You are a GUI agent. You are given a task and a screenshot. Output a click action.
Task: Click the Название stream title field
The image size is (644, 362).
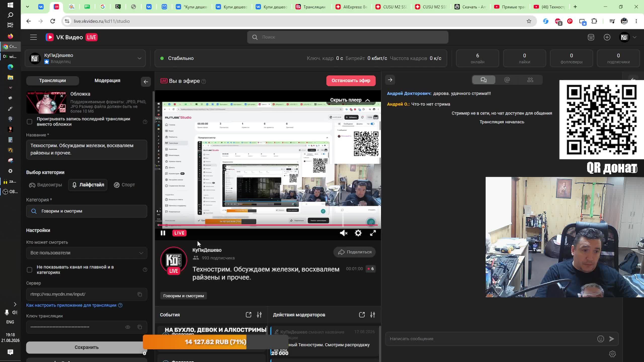click(x=87, y=149)
